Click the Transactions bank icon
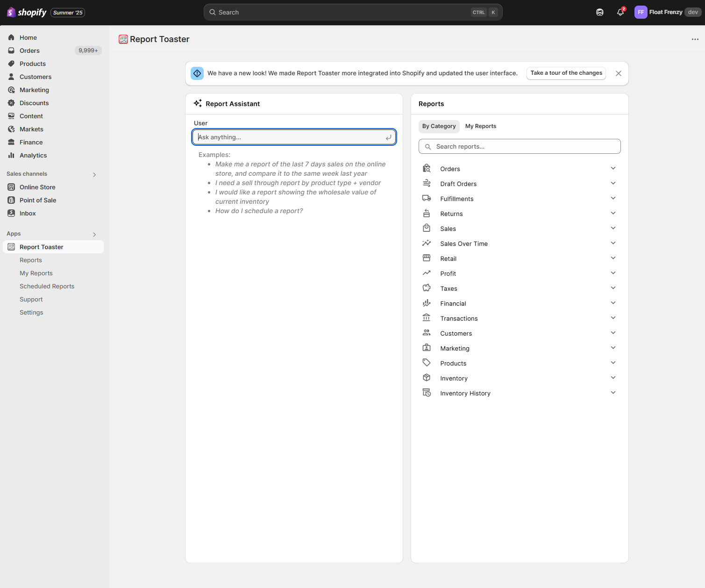This screenshot has width=705, height=588. coord(427,318)
